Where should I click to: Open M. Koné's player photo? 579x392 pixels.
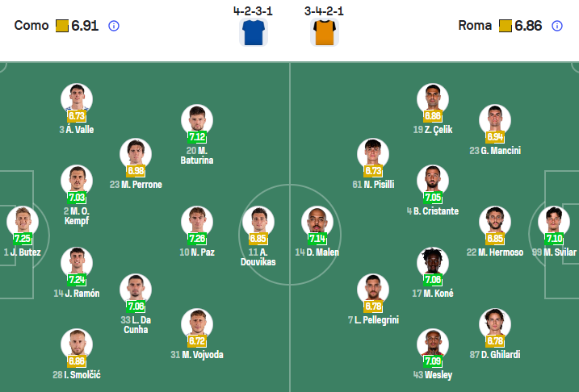(433, 262)
